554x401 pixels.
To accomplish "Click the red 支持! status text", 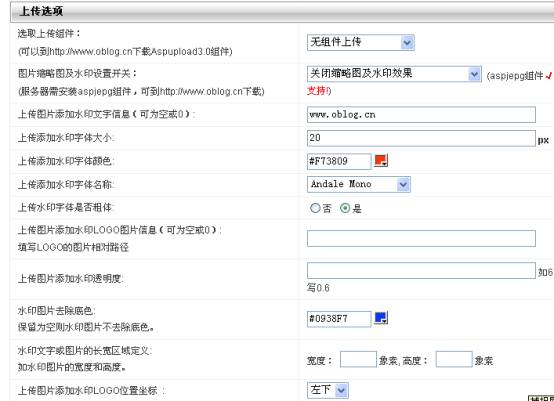I will [x=319, y=91].
